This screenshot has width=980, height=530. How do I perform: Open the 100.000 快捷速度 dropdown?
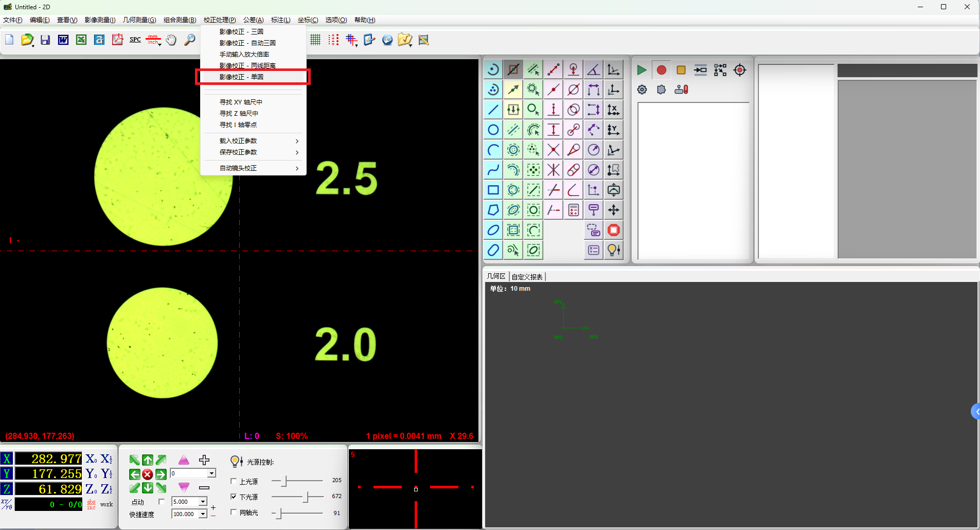pyautogui.click(x=203, y=514)
